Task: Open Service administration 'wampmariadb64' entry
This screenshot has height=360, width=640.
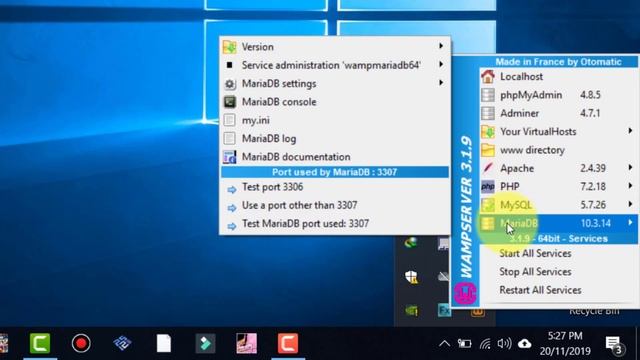Action: [335, 65]
